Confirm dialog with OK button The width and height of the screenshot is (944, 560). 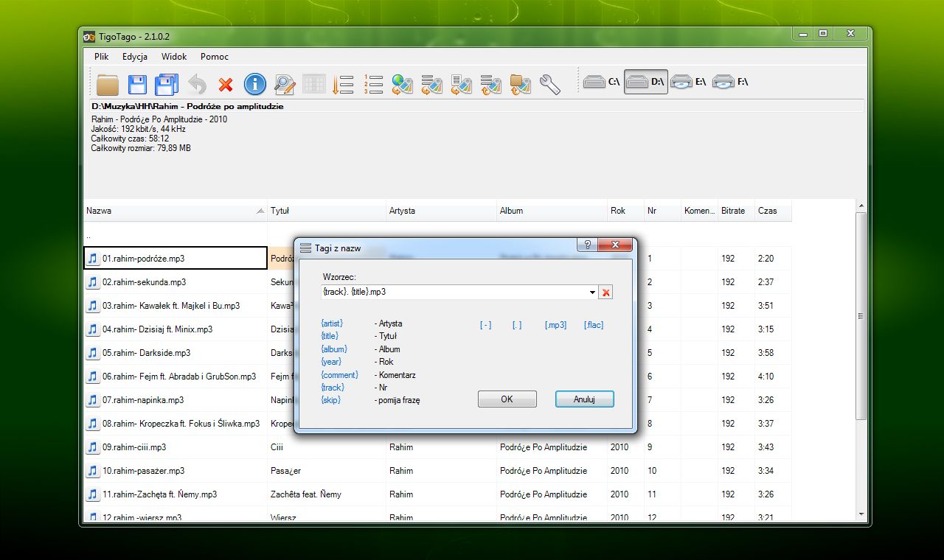pyautogui.click(x=507, y=399)
